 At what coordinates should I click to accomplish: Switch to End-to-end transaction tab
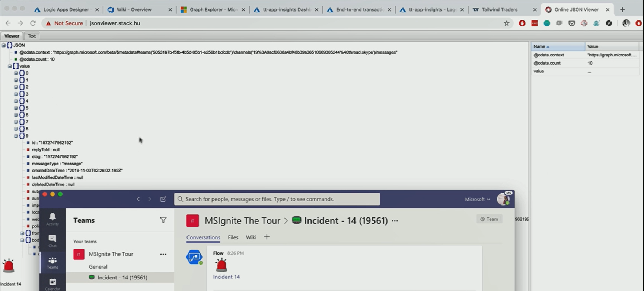360,10
